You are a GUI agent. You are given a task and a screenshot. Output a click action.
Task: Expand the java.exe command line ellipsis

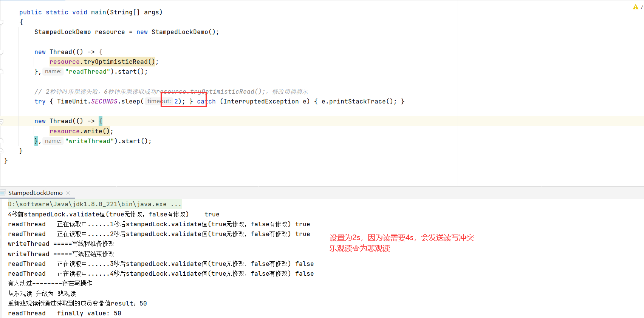point(176,204)
